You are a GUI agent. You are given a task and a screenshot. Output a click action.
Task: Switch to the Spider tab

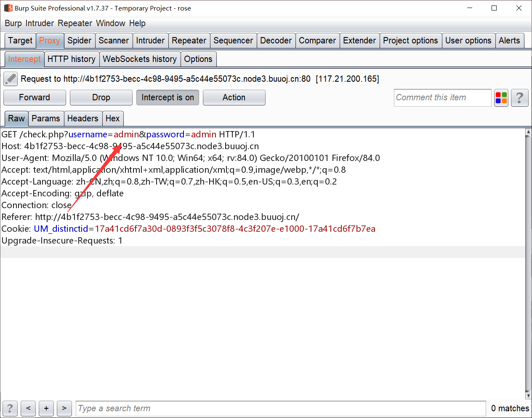coord(80,40)
